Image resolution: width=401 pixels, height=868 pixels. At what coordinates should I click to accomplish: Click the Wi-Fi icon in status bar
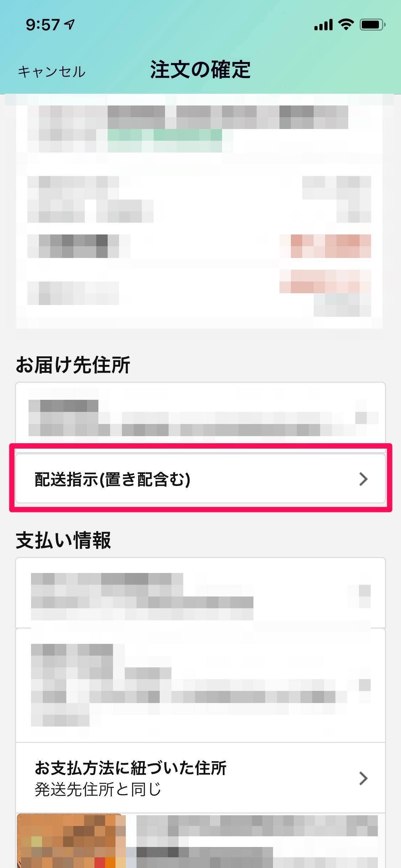click(345, 24)
